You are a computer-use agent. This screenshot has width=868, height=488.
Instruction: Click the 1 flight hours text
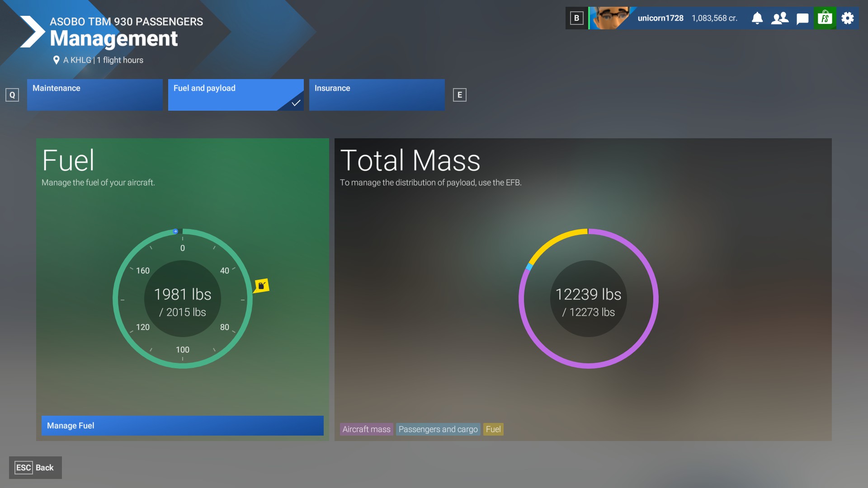[x=120, y=60]
